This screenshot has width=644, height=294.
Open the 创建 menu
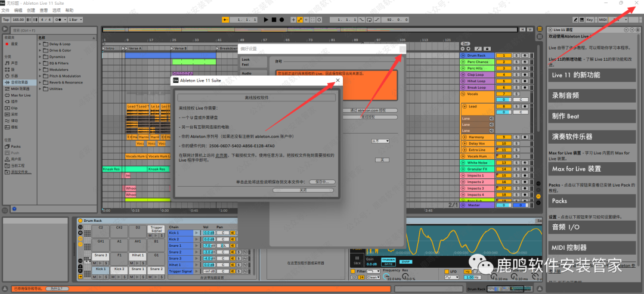30,10
